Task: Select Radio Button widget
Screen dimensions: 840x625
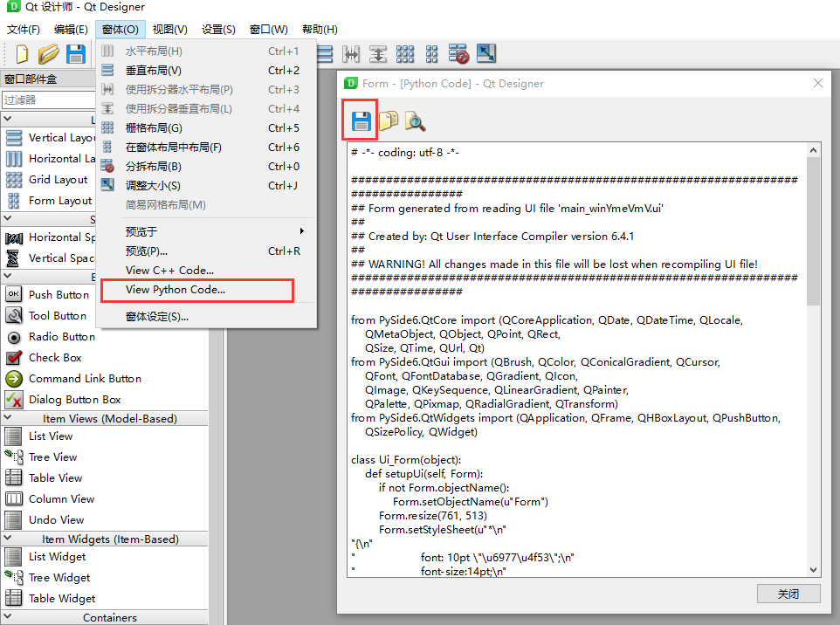Action: (52, 336)
